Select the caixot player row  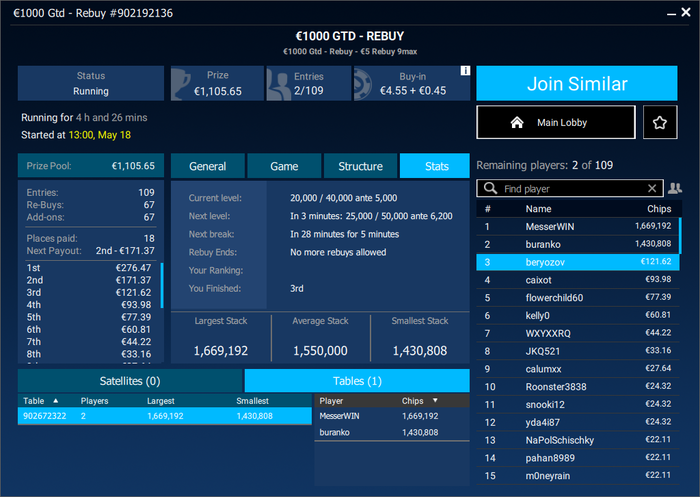(x=578, y=280)
